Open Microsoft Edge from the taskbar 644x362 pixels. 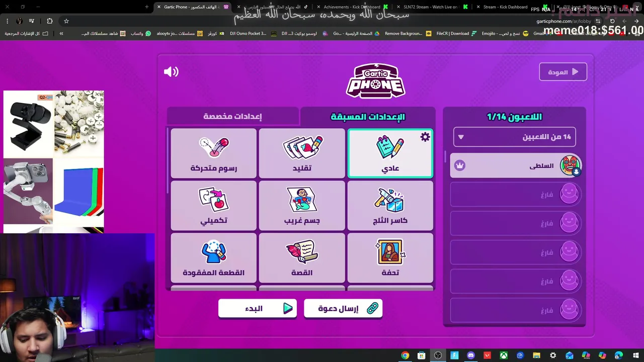[x=618, y=355]
